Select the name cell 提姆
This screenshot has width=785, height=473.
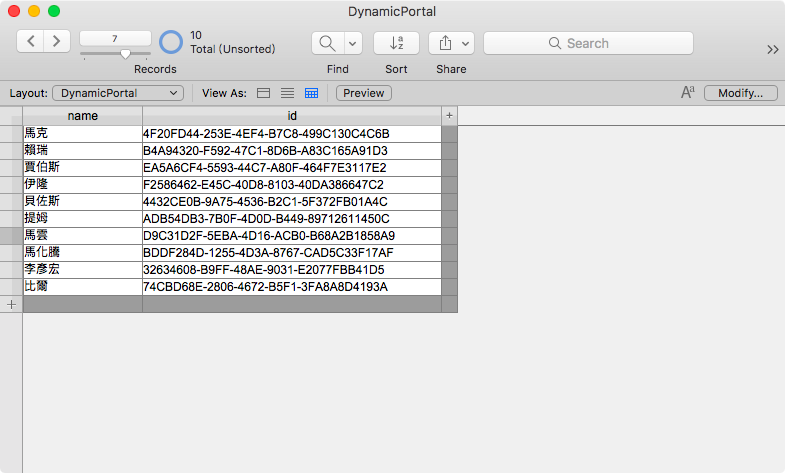pos(83,219)
